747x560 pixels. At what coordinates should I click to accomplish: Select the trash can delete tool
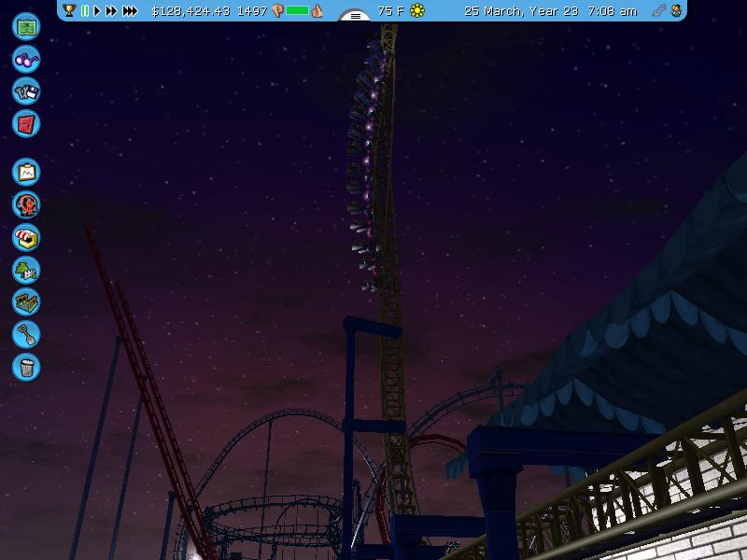(x=26, y=367)
